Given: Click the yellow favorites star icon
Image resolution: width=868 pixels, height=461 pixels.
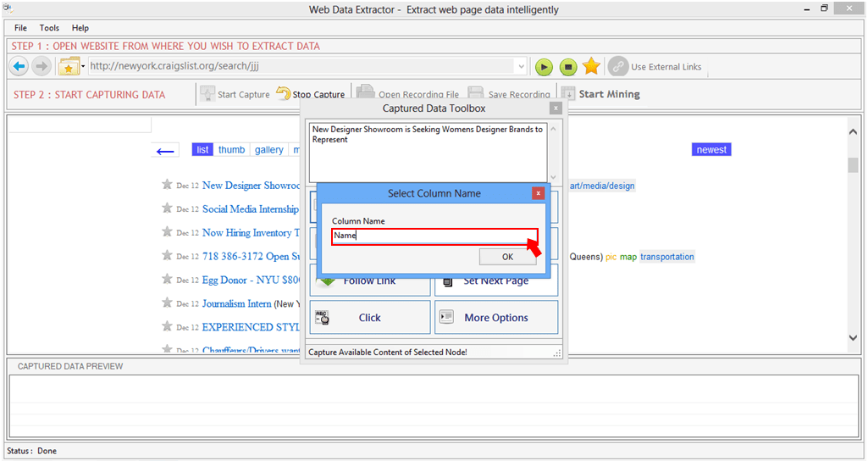Looking at the screenshot, I should coord(591,67).
